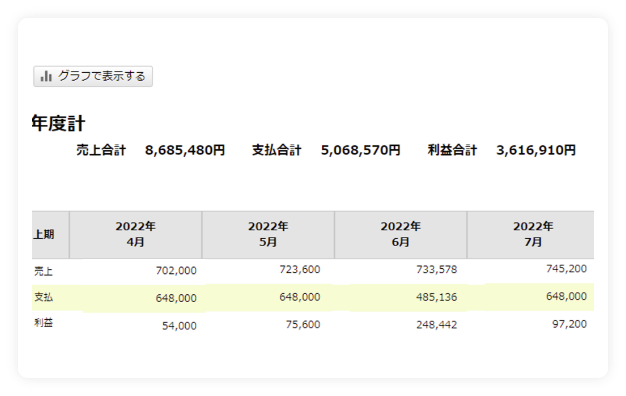Viewport: 626px width, 396px height.
Task: Open グラフで表示する graph view
Action: [x=93, y=76]
